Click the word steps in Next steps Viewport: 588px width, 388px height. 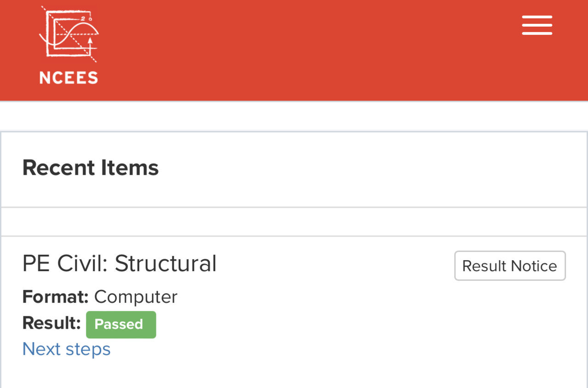(x=88, y=350)
